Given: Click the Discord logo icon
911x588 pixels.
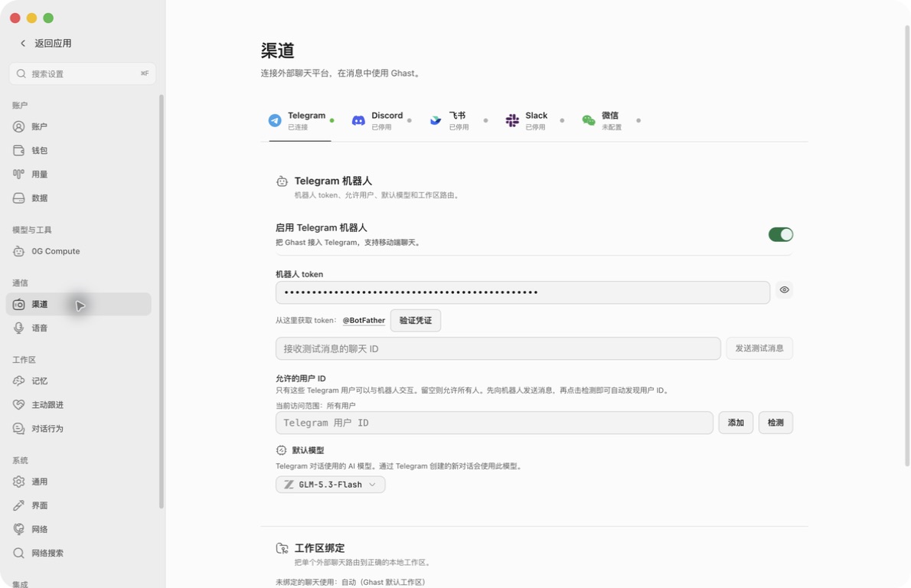Looking at the screenshot, I should (358, 120).
